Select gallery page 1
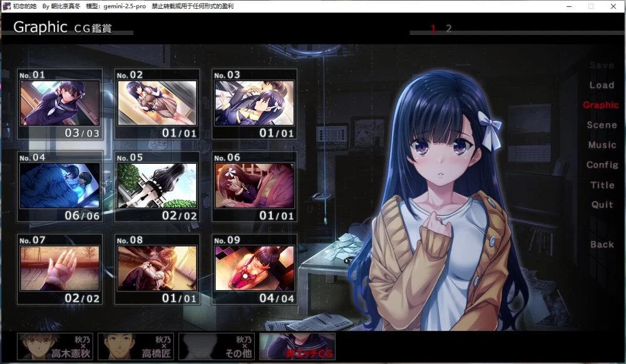The height and width of the screenshot is (364, 626). [433, 28]
